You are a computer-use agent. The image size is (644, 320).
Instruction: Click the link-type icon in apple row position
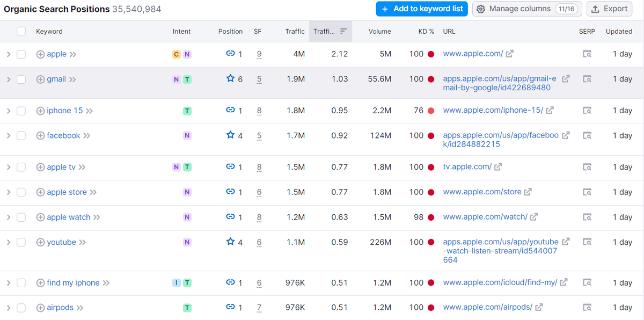(230, 54)
